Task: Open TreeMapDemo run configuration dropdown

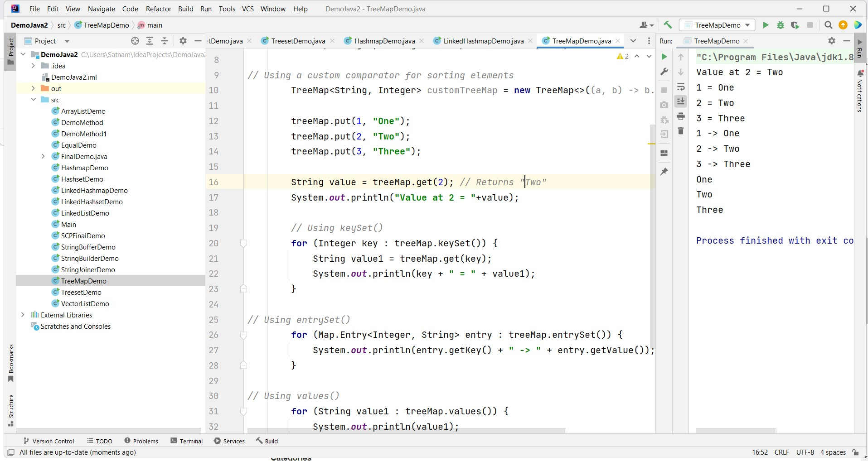Action: click(718, 25)
